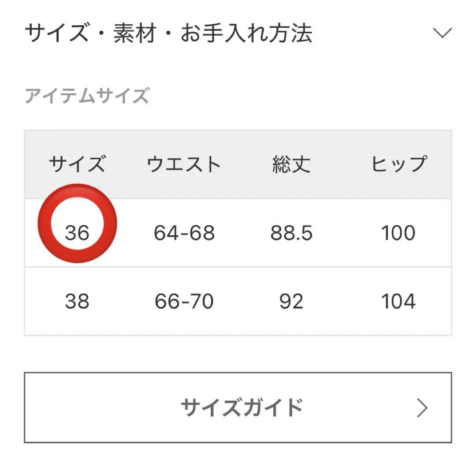This screenshot has width=476, height=476.
Task: Click the 総丈 column header
Action: 291,164
